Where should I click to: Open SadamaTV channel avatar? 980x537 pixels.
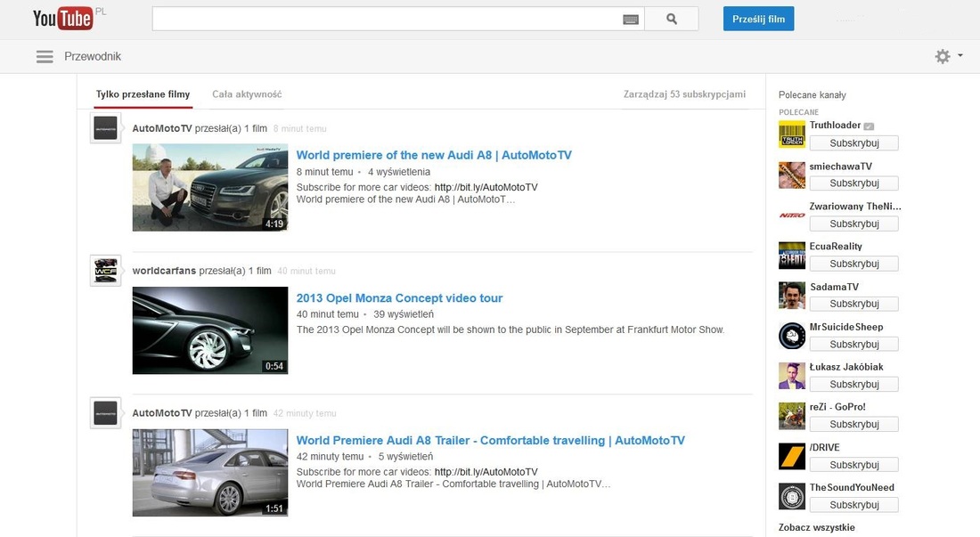point(792,296)
